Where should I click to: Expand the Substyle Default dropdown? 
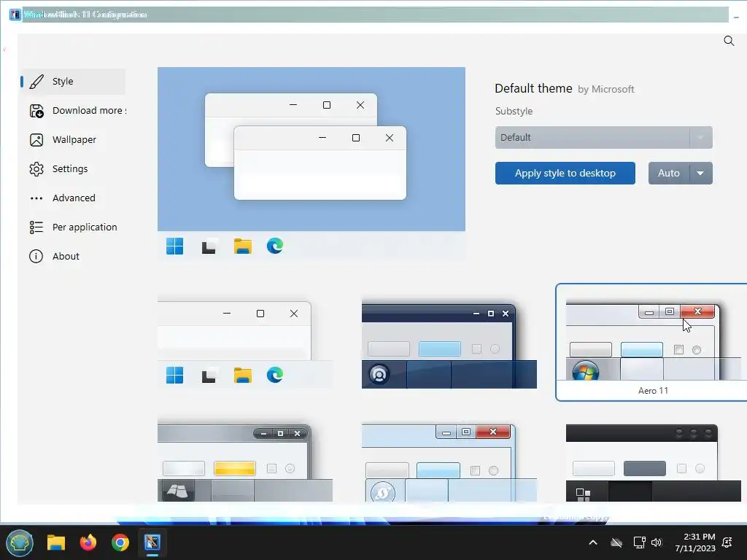[x=603, y=137]
